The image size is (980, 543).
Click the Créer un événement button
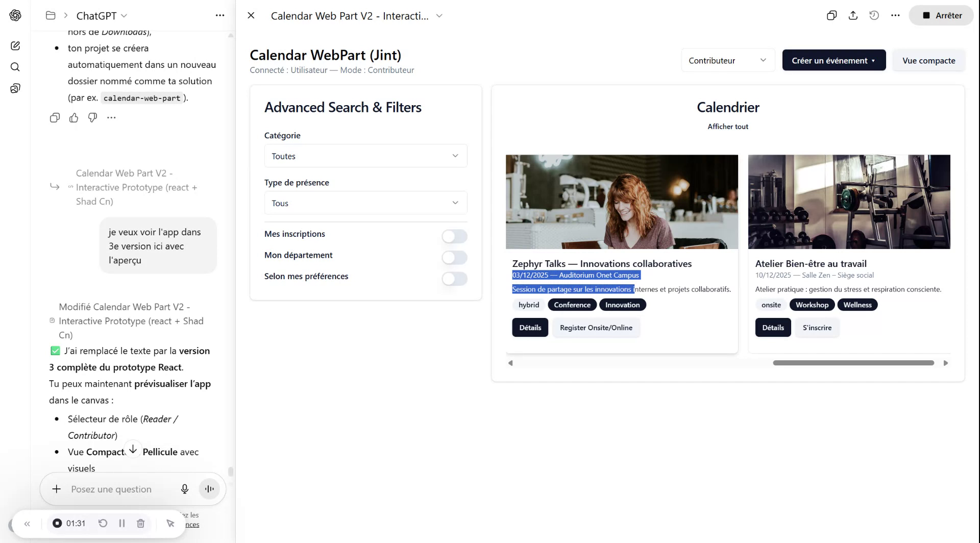tap(834, 60)
